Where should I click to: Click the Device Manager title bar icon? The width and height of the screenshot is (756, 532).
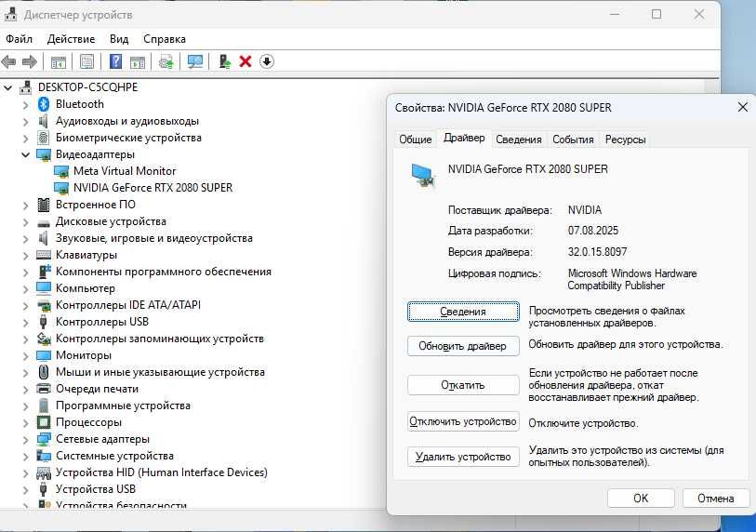(10, 15)
